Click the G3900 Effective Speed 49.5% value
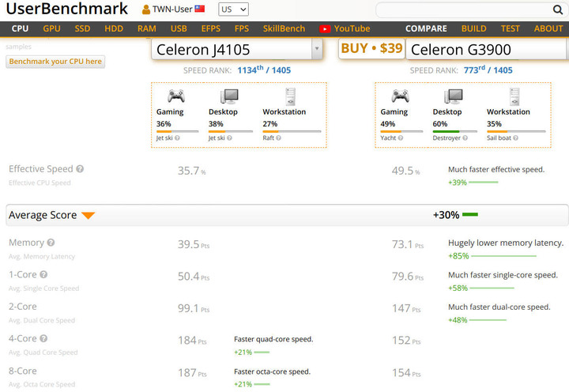Image resolution: width=569 pixels, height=392 pixels. coord(405,171)
